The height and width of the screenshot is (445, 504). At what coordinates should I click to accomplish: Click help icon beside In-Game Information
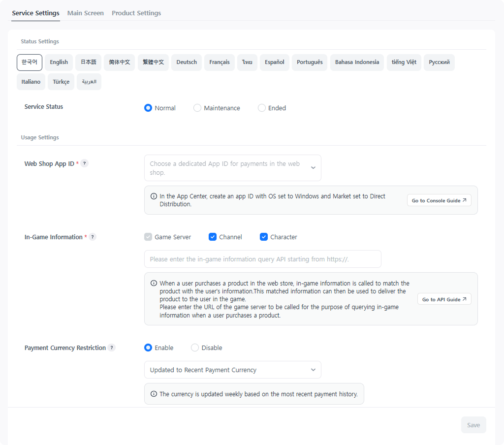point(93,237)
